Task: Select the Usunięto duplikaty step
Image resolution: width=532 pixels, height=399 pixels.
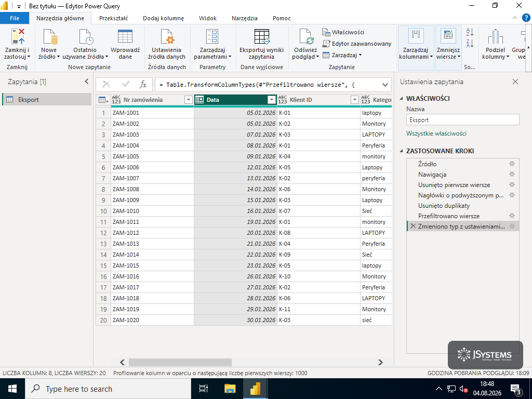Action: [462, 206]
